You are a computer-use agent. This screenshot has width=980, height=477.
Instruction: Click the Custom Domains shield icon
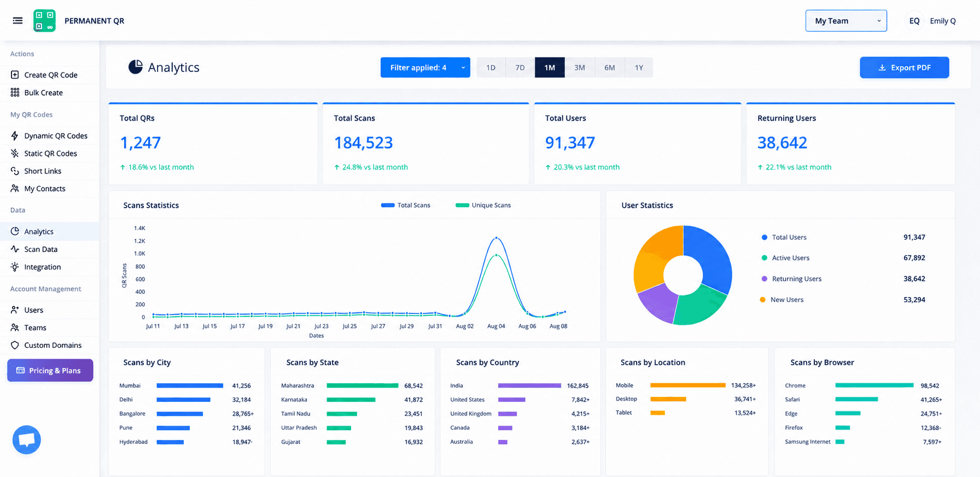point(15,345)
